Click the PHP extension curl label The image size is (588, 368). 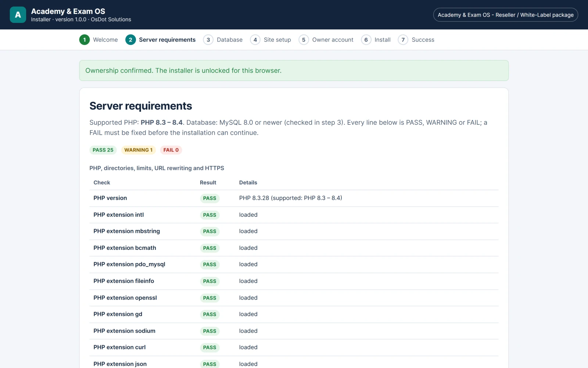(x=119, y=347)
